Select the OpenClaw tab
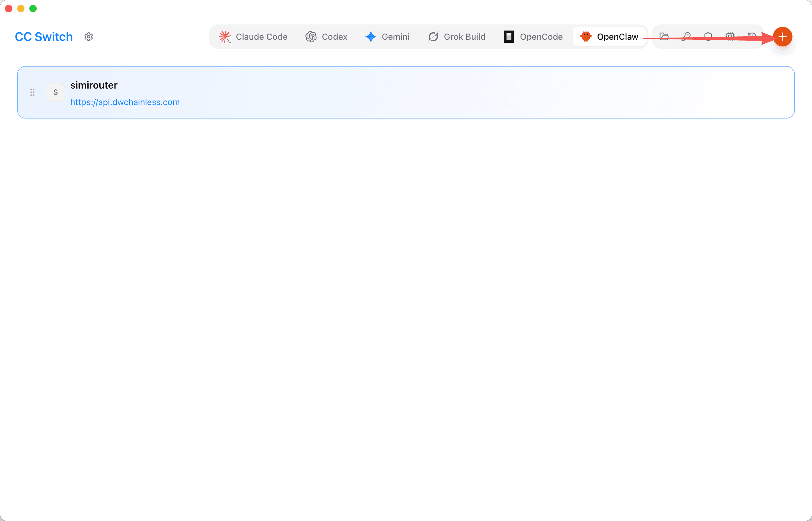Viewport: 812px width, 521px height. coord(609,37)
